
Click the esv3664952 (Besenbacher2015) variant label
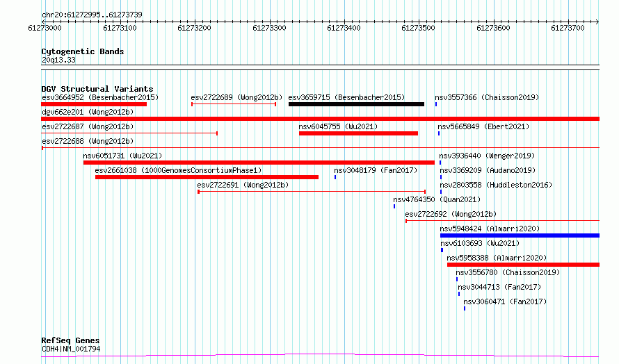pos(100,97)
